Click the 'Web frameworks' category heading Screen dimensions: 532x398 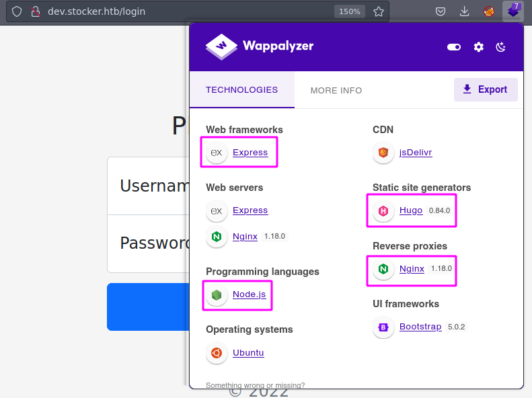pyautogui.click(x=244, y=130)
